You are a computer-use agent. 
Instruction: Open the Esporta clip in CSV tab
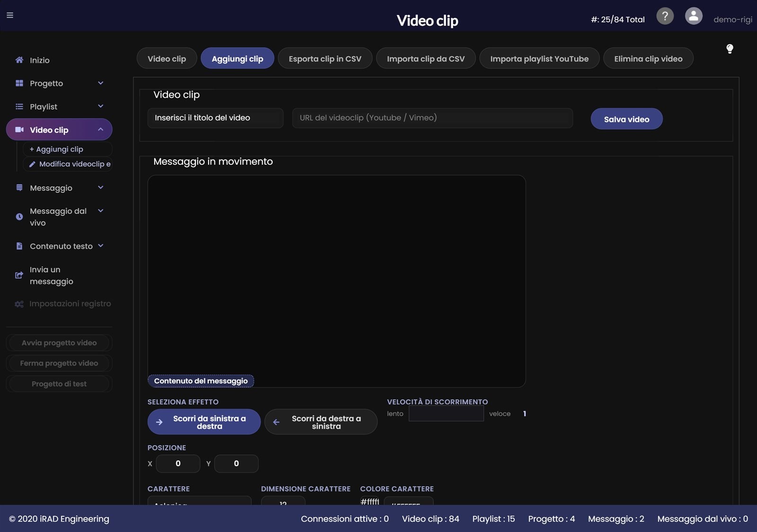click(325, 58)
